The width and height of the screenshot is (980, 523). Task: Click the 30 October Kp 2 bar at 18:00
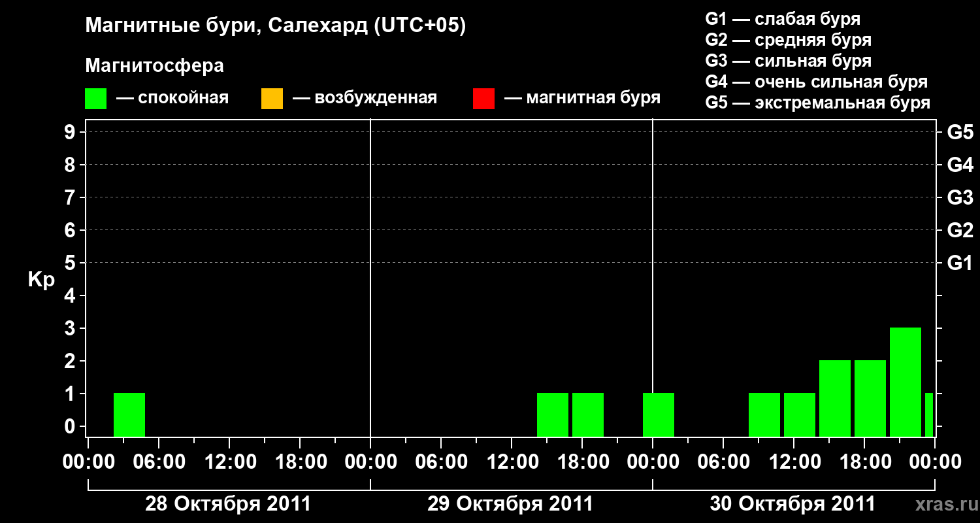[x=870, y=398]
